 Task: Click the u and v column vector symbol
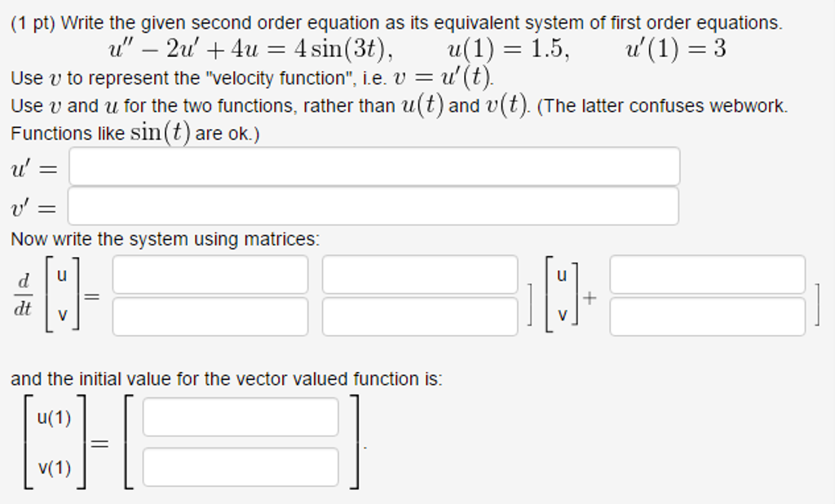[x=61, y=295]
